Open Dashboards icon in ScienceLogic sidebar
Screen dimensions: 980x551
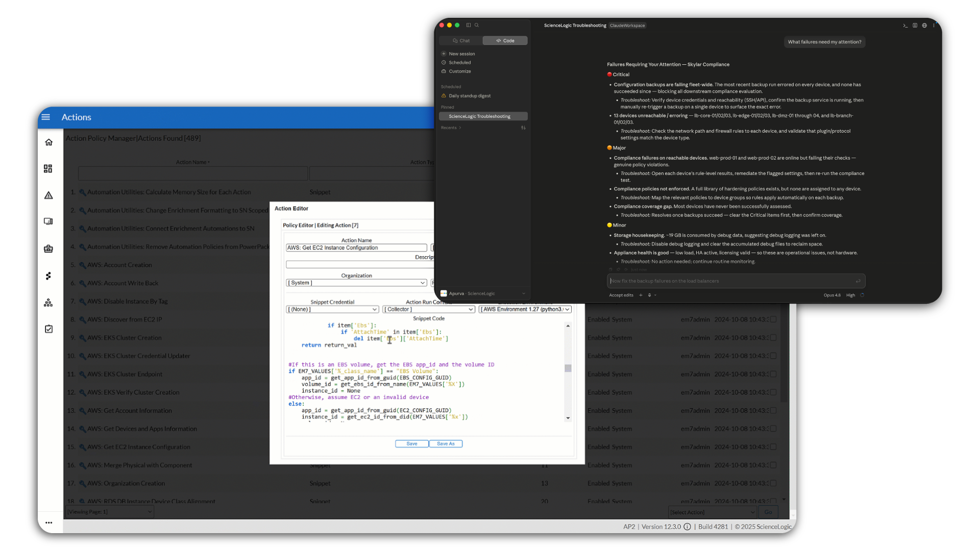coord(48,169)
